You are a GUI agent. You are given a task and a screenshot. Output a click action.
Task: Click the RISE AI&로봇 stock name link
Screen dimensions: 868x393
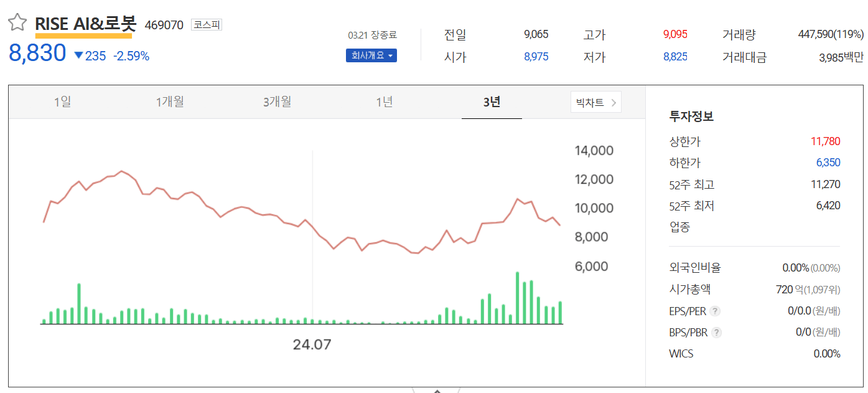[x=86, y=24]
